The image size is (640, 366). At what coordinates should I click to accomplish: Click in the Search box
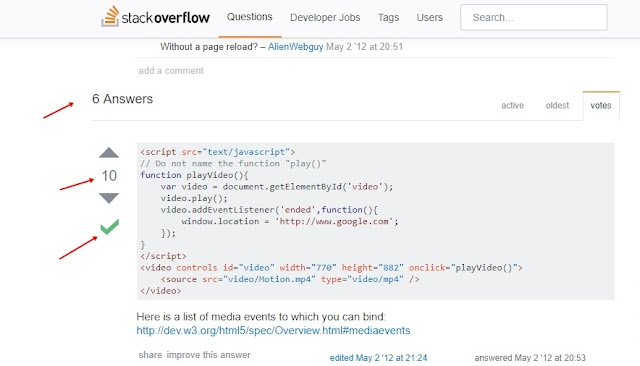[533, 17]
